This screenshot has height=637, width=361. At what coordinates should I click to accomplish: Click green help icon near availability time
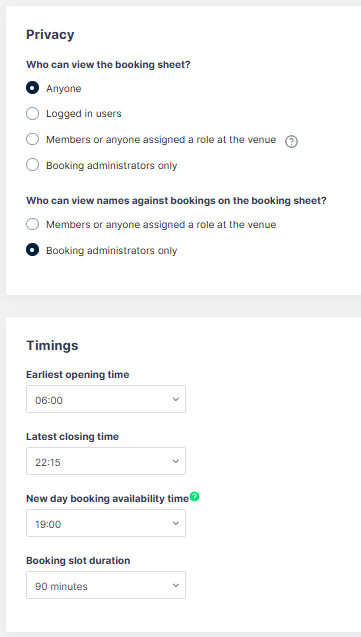(195, 496)
